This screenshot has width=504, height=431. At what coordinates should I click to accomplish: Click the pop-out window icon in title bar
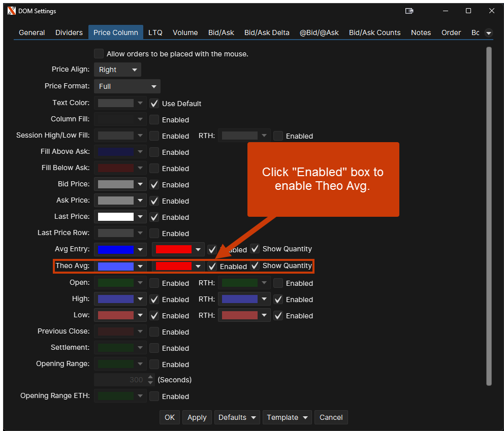[409, 11]
